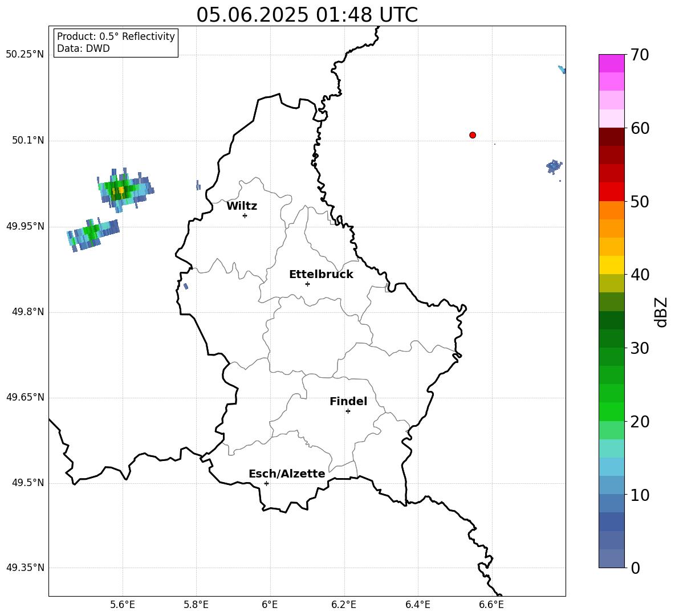Image resolution: width=675 pixels, height=616 pixels.
Task: Click the Esch/Alzette station cross marker
Action: [x=266, y=483]
